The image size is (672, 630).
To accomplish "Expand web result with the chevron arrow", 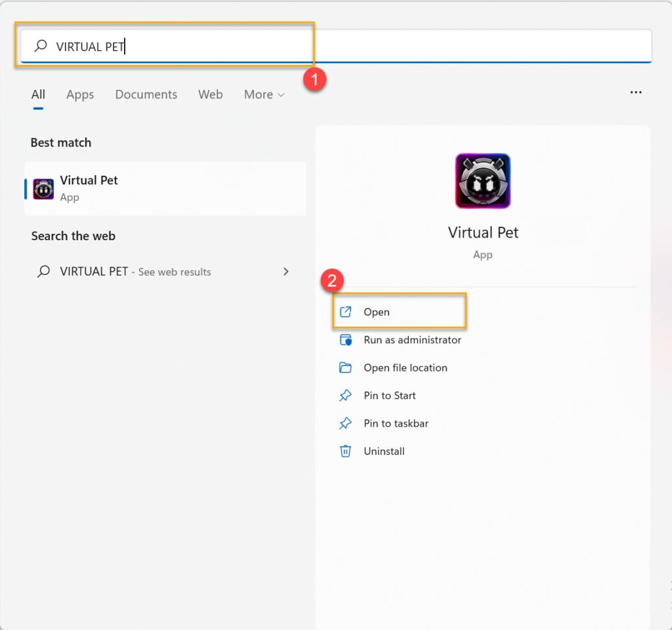I will (285, 272).
